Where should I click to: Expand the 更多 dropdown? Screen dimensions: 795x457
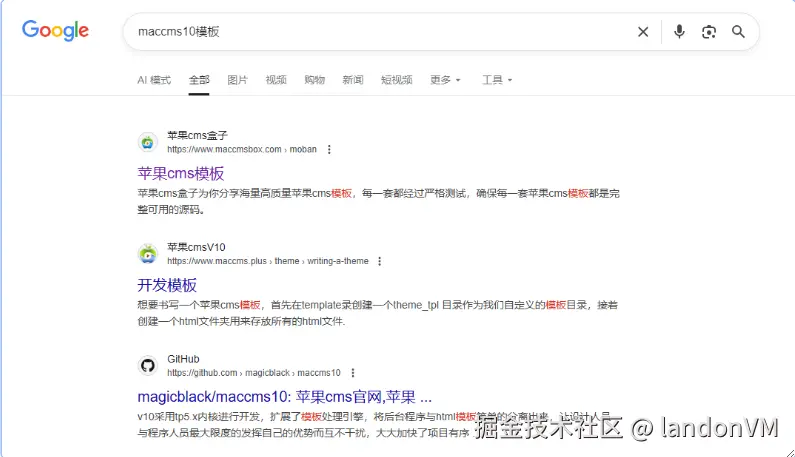[445, 80]
